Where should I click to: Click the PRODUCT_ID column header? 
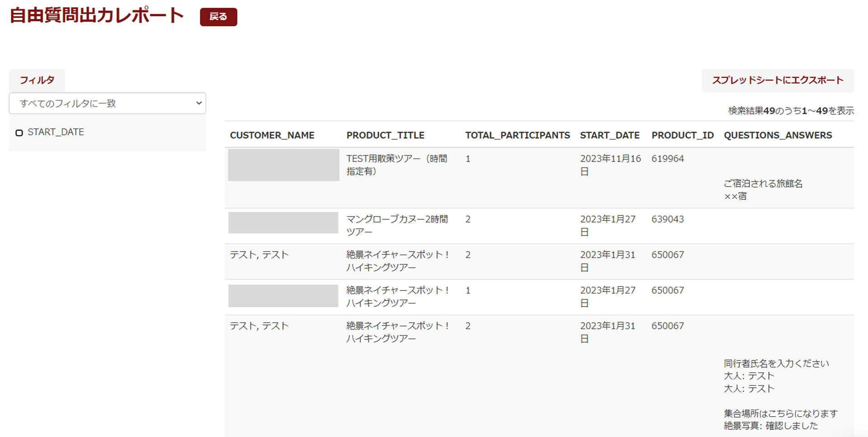(x=682, y=135)
